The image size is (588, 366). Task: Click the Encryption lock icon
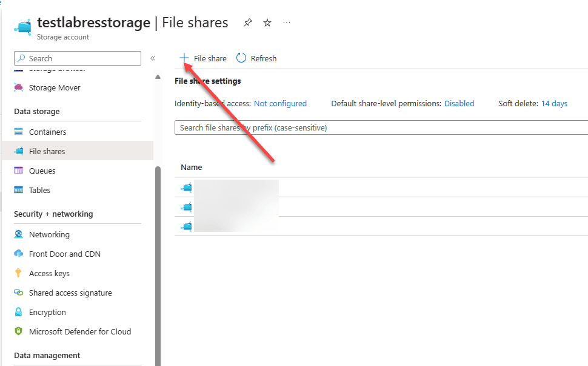pos(18,312)
